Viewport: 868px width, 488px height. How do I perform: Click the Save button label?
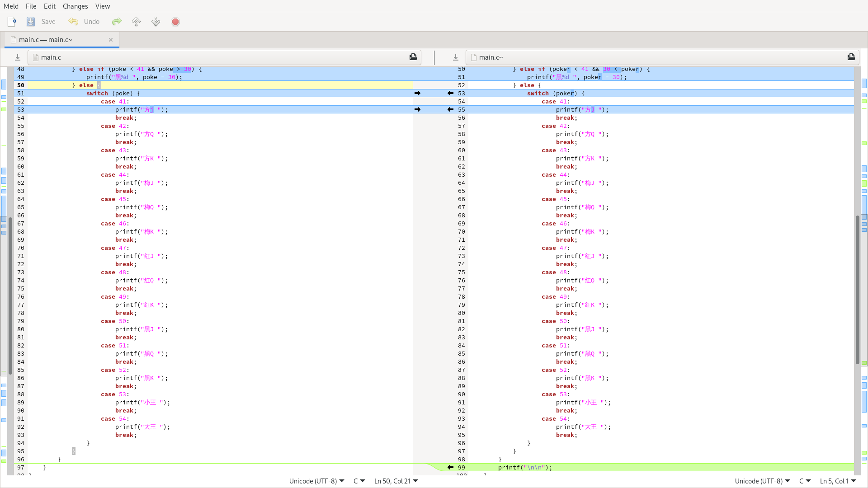coord(48,22)
